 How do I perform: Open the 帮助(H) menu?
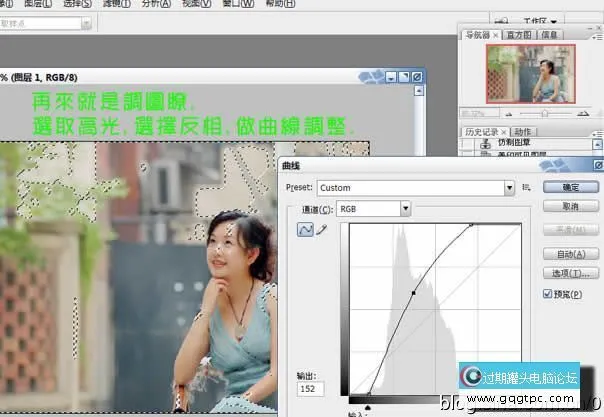tap(280, 4)
